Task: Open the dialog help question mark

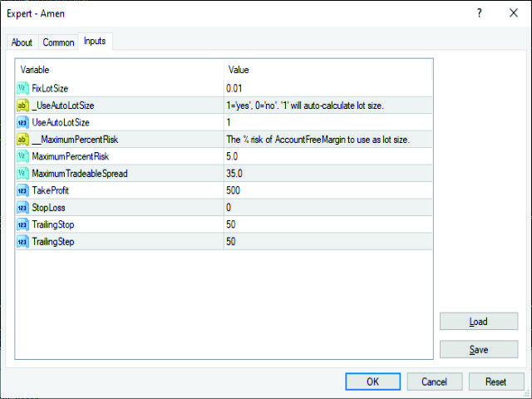Action: click(479, 13)
